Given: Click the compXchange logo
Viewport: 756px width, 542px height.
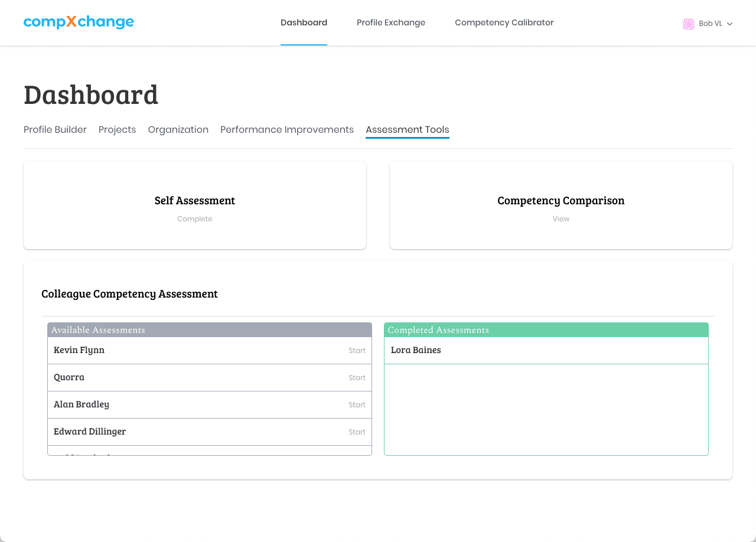Looking at the screenshot, I should [x=79, y=22].
